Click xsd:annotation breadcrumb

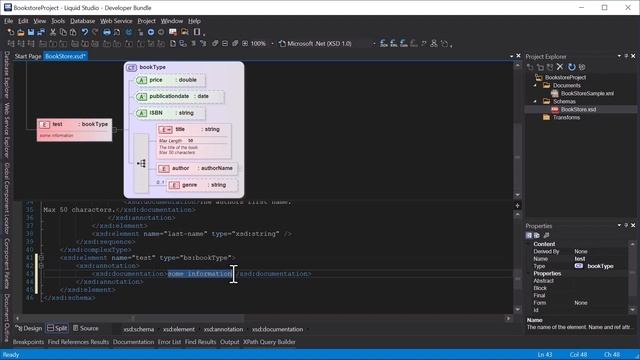[x=223, y=329]
